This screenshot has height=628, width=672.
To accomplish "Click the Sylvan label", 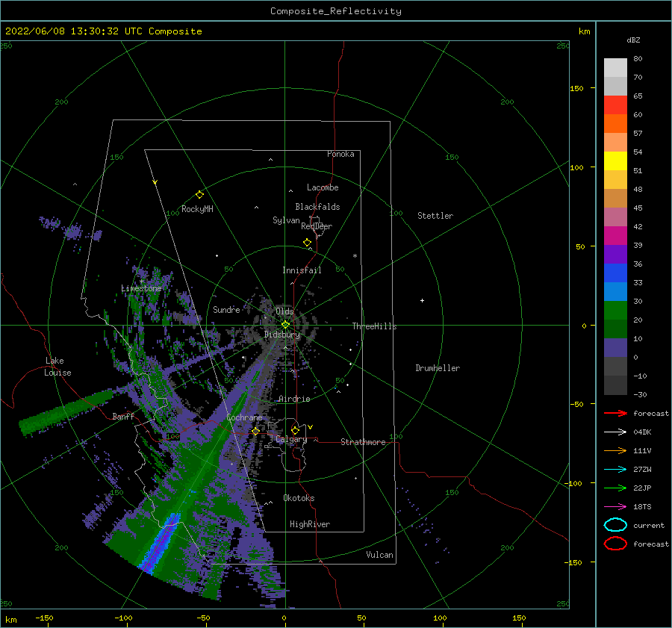I will 286,220.
